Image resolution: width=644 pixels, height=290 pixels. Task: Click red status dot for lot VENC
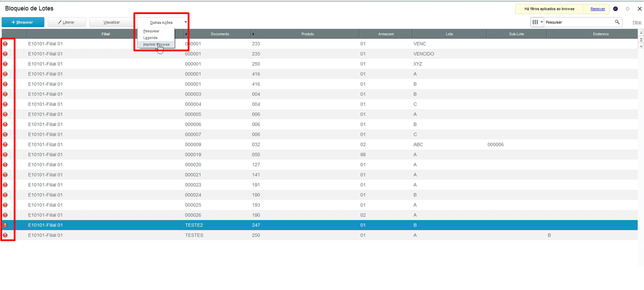[x=5, y=44]
